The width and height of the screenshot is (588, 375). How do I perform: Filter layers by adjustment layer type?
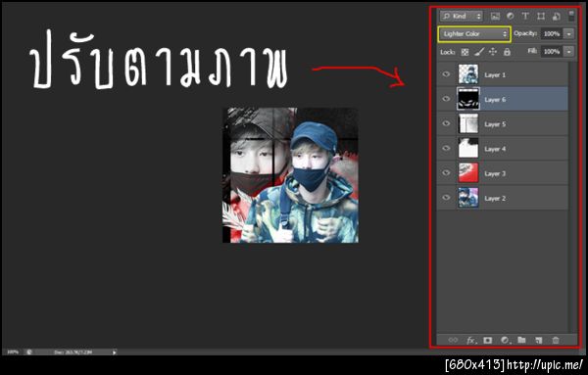pos(510,16)
